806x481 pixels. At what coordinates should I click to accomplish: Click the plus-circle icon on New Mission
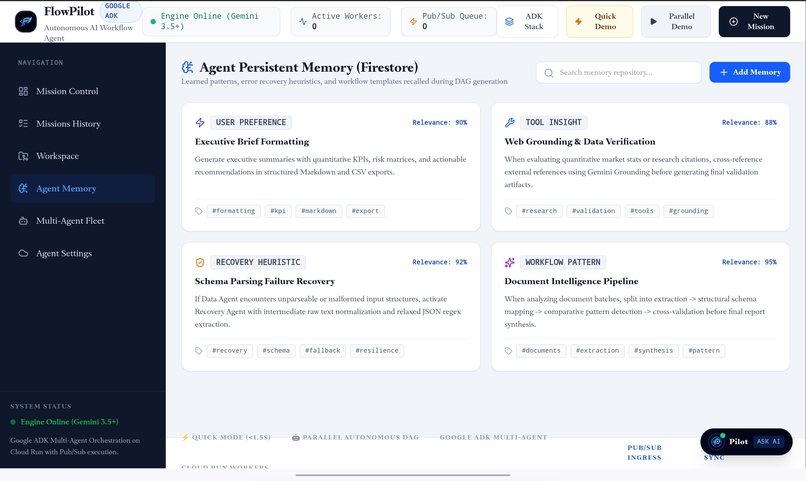pos(734,22)
